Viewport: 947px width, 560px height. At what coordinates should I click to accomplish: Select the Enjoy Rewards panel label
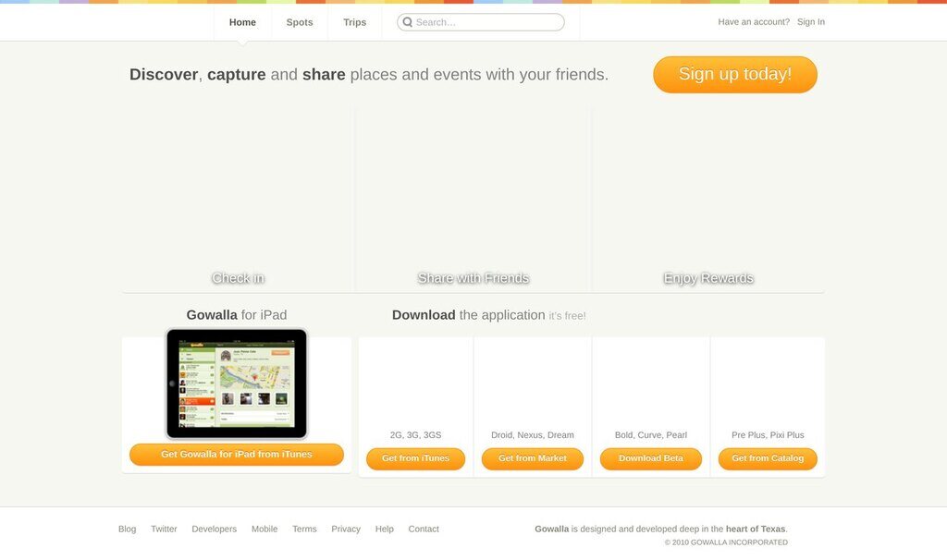click(x=708, y=278)
